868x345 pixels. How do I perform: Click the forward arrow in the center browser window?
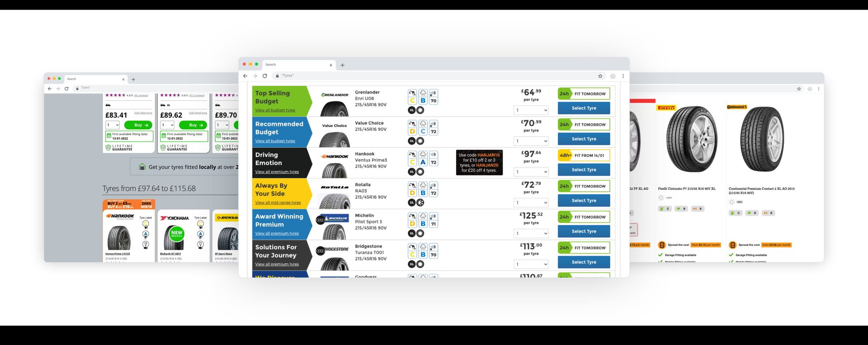(255, 76)
